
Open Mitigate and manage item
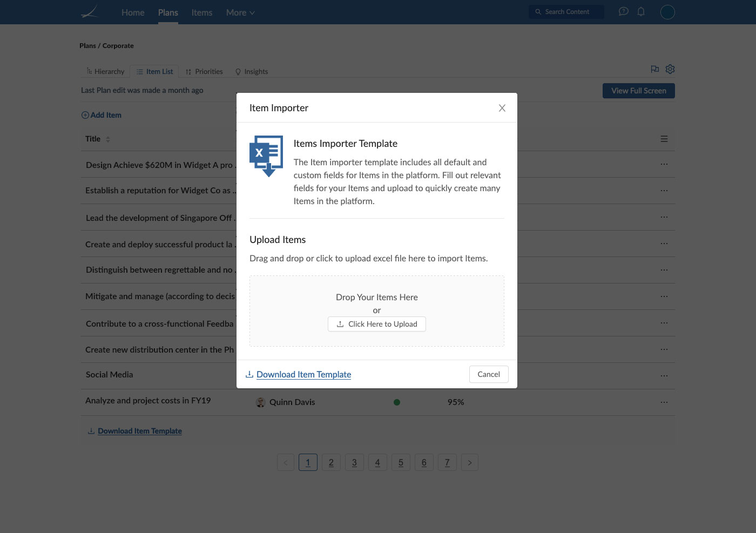tap(160, 296)
